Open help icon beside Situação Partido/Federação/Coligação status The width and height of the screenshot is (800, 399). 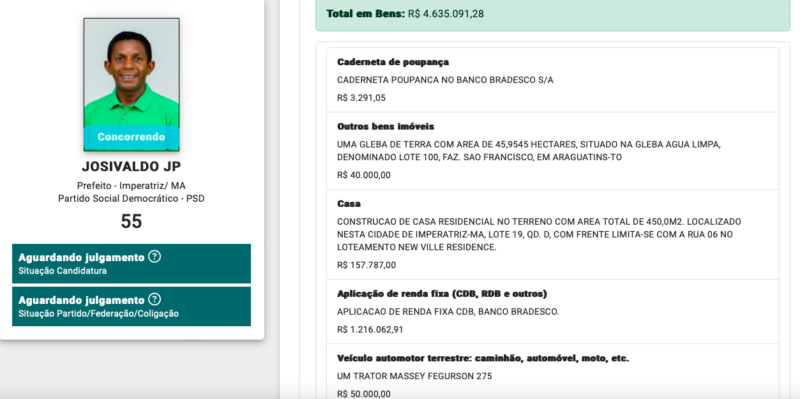pyautogui.click(x=154, y=300)
